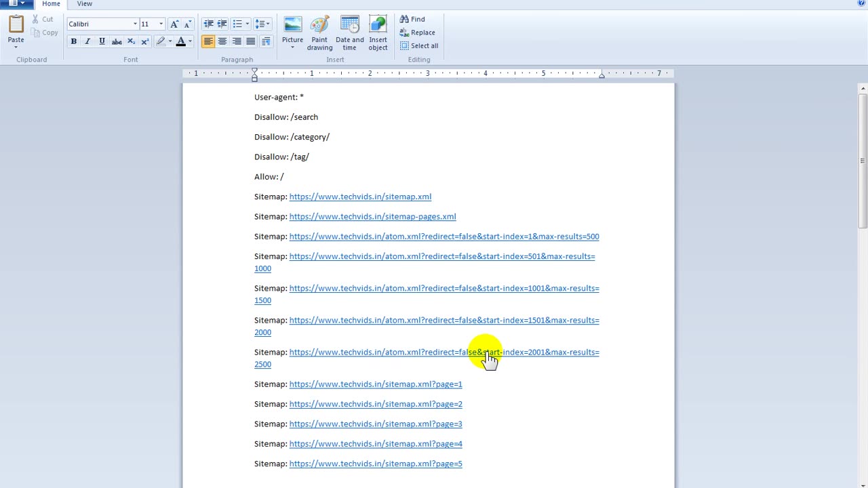Toggle strikethrough formatting
The width and height of the screenshot is (868, 488).
click(x=117, y=41)
